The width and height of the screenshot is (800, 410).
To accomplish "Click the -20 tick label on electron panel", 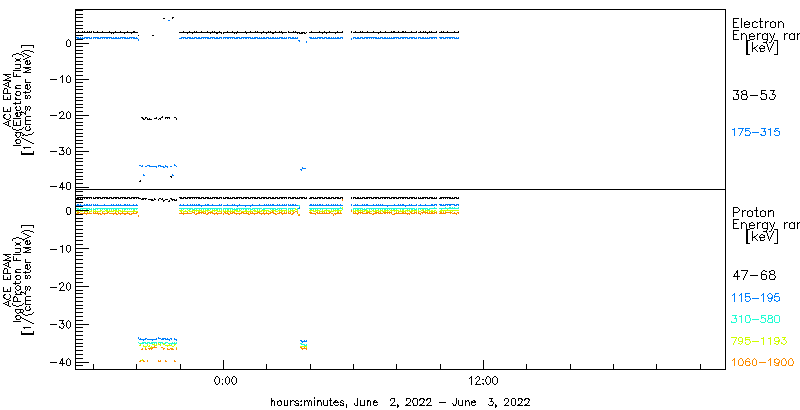I will click(x=60, y=116).
